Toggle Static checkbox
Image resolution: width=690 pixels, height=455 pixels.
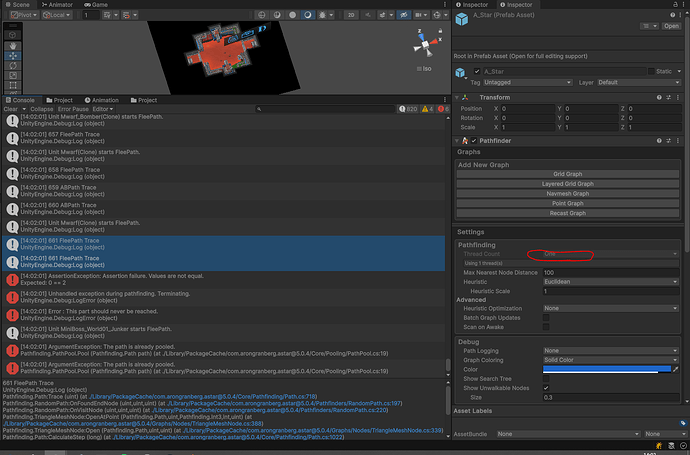(651, 71)
